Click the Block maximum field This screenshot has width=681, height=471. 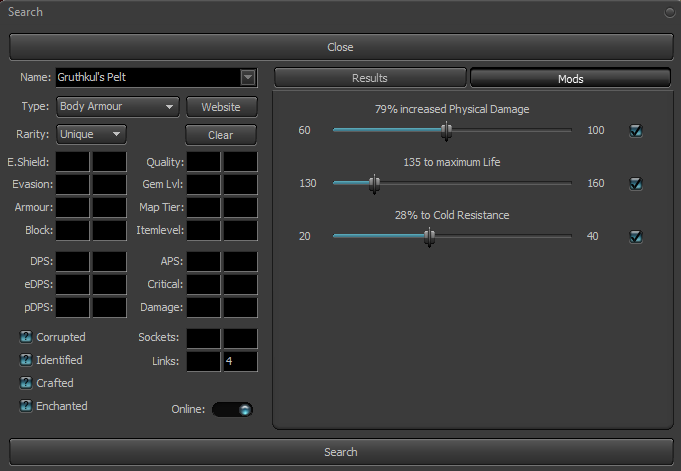[109, 231]
